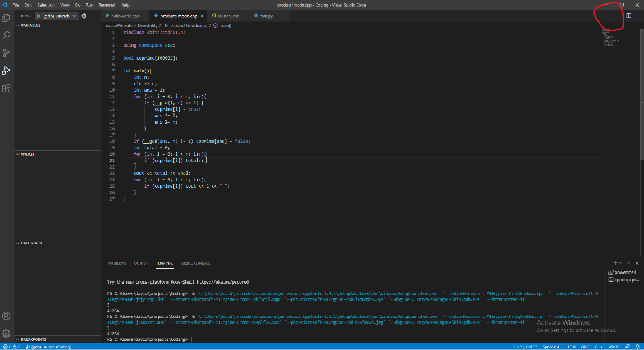Viewport: 644px width, 350px height.
Task: Open editor more actions ellipsis
Action: (637, 16)
